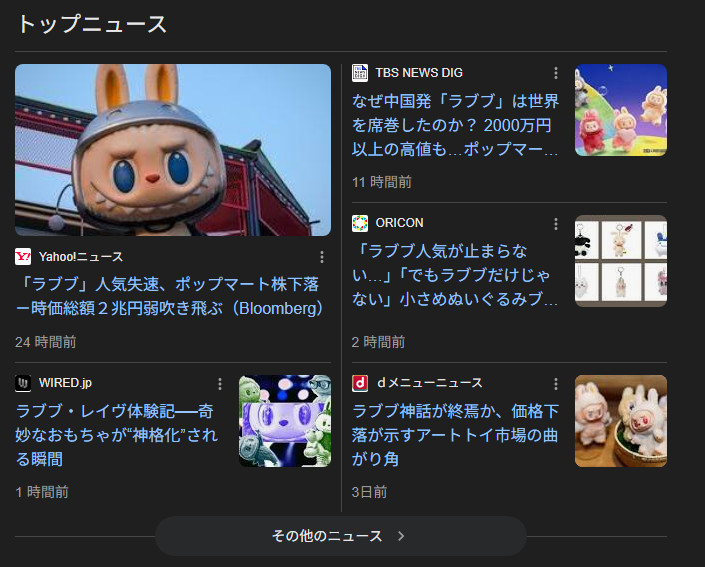Open three-dot options for WIRED.jp article

click(220, 384)
